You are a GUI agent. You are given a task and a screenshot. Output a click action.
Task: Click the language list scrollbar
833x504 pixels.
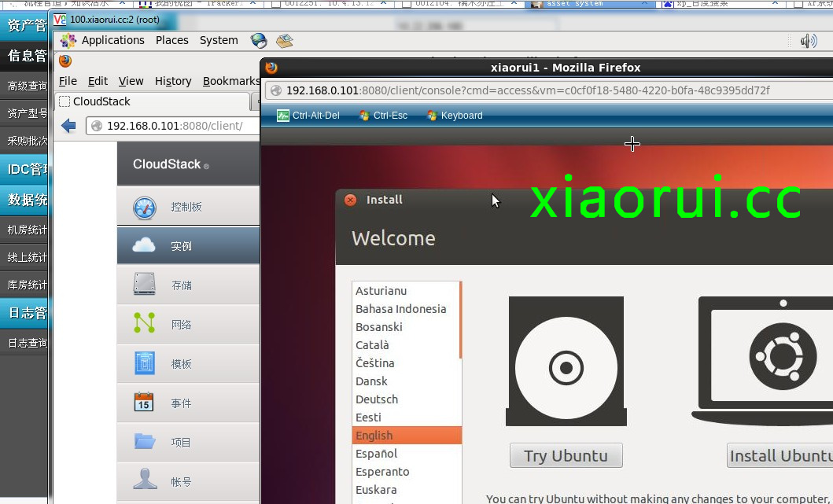pyautogui.click(x=461, y=320)
